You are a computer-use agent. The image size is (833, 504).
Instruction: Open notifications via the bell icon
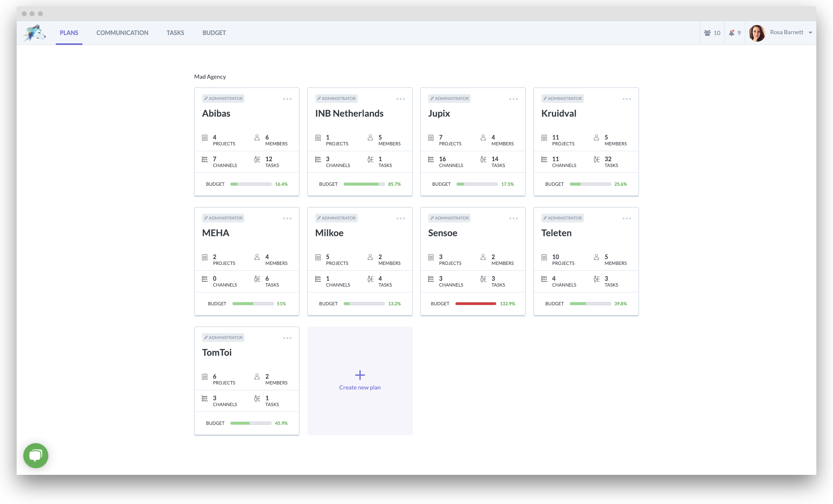(732, 32)
